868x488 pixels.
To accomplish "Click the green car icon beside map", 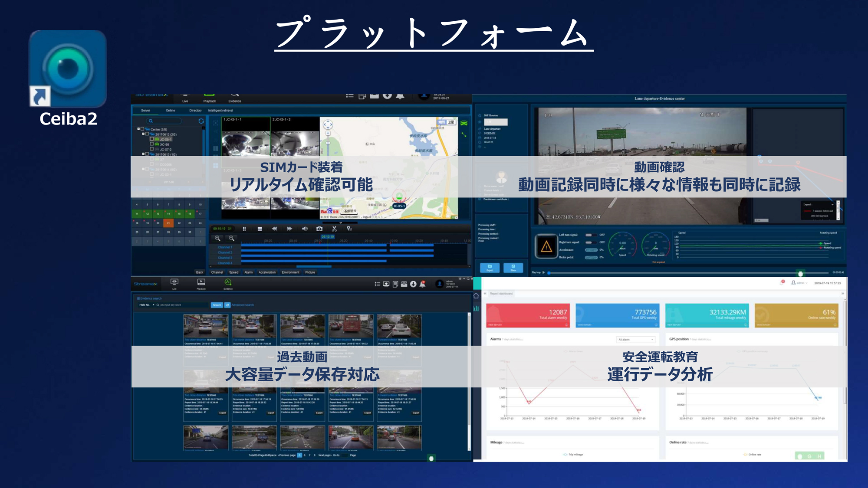I will [x=464, y=123].
